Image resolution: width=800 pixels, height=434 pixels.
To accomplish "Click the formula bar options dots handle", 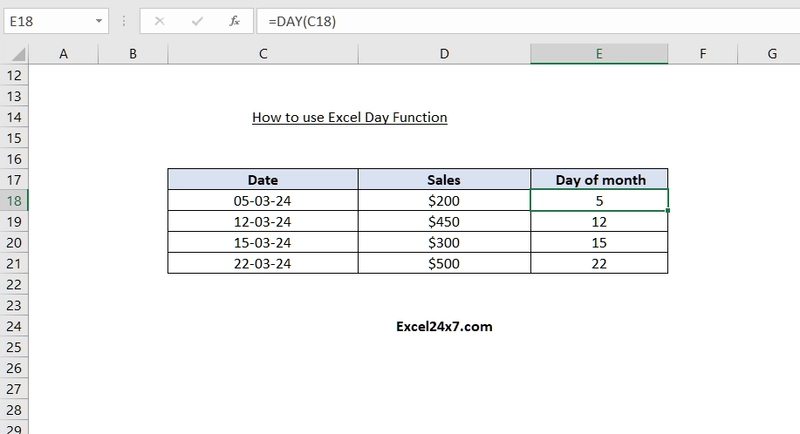I will click(123, 21).
